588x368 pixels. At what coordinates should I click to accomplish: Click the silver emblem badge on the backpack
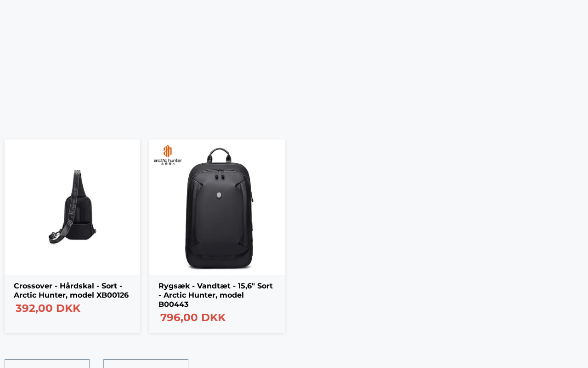tap(219, 195)
